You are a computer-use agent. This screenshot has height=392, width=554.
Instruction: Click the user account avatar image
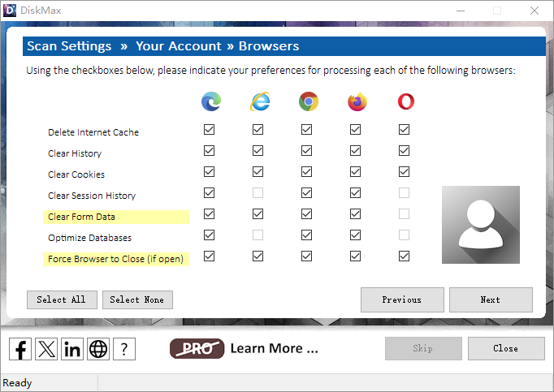[481, 225]
